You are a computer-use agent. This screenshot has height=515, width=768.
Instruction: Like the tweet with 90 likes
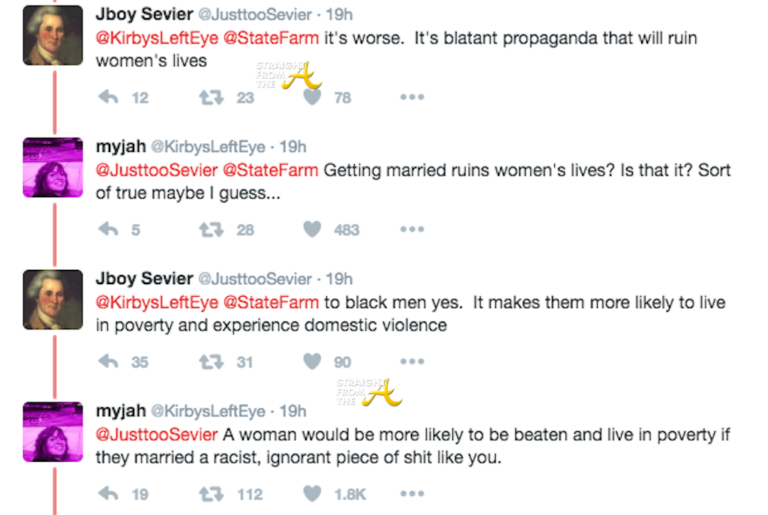[313, 362]
